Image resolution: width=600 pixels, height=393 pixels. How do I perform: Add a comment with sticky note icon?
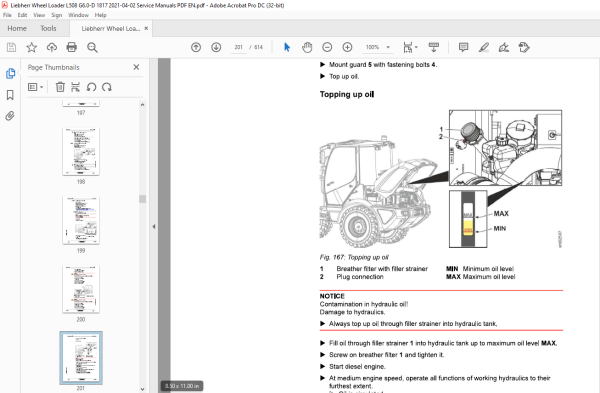[x=463, y=47]
